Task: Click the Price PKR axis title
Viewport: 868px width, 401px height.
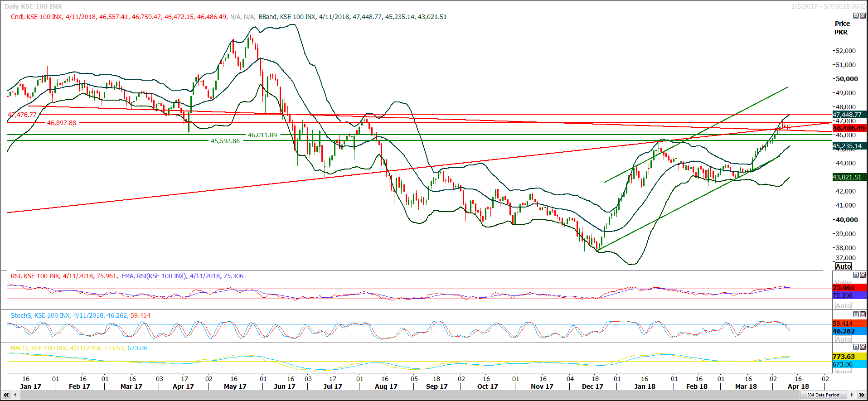Action: pyautogui.click(x=842, y=28)
